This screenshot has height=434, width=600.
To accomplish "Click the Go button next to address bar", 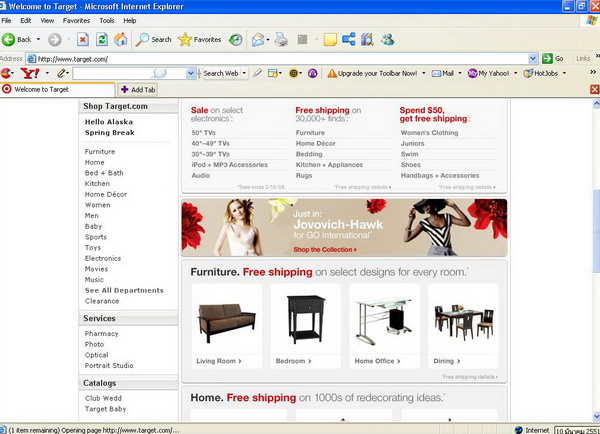I will coord(553,59).
